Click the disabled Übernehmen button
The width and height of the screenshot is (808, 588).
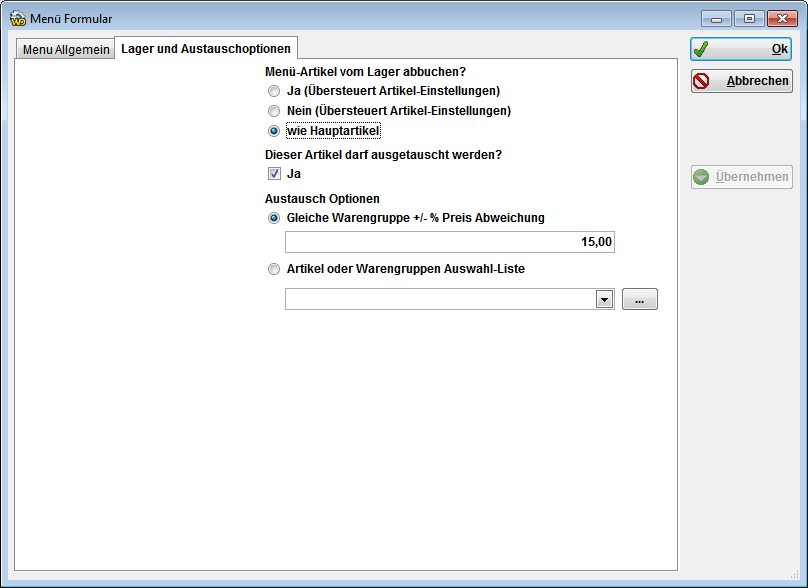742,177
